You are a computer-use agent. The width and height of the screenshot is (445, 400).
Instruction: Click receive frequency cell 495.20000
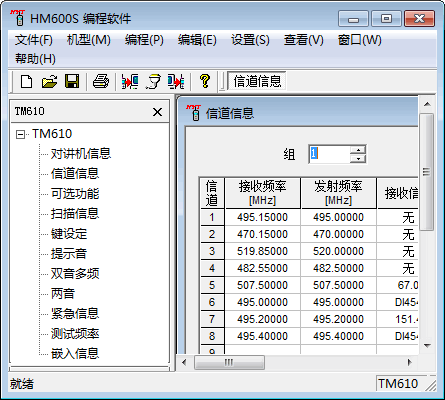point(263,319)
